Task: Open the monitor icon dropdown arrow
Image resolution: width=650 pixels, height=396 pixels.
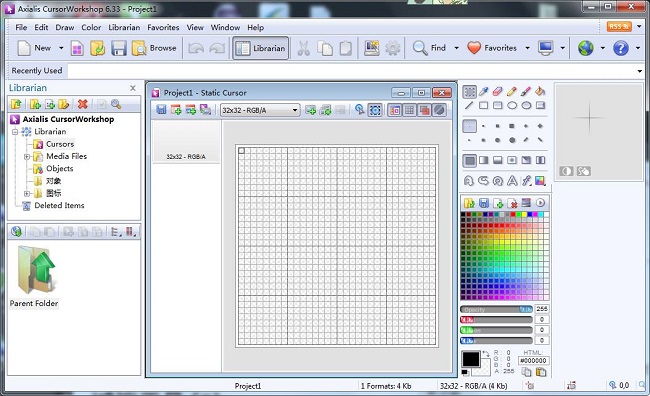Action: coord(563,48)
